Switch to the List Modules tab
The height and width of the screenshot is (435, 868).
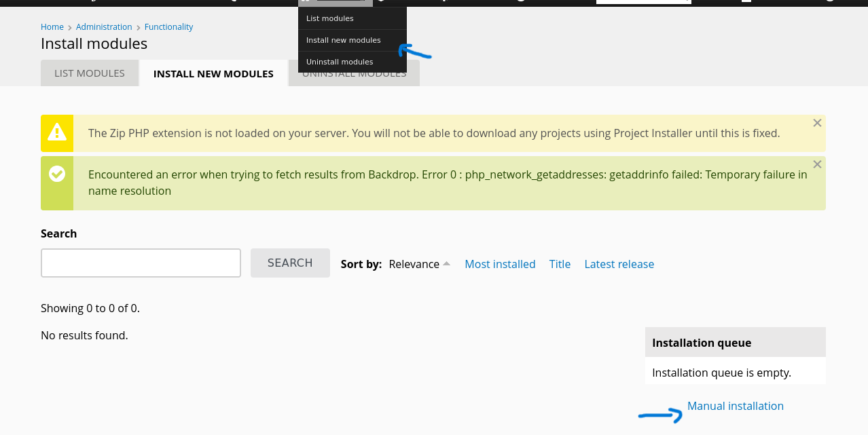click(90, 73)
